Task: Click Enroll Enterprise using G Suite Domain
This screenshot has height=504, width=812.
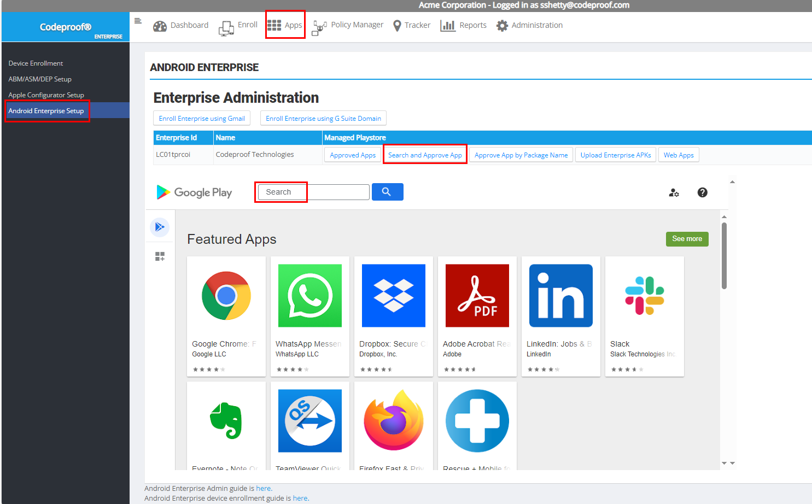Action: pyautogui.click(x=323, y=119)
